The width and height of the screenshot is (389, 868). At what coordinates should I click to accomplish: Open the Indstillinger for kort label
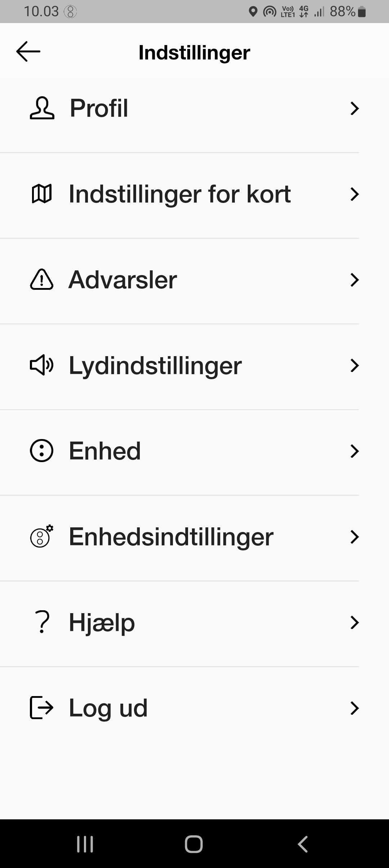click(x=180, y=194)
